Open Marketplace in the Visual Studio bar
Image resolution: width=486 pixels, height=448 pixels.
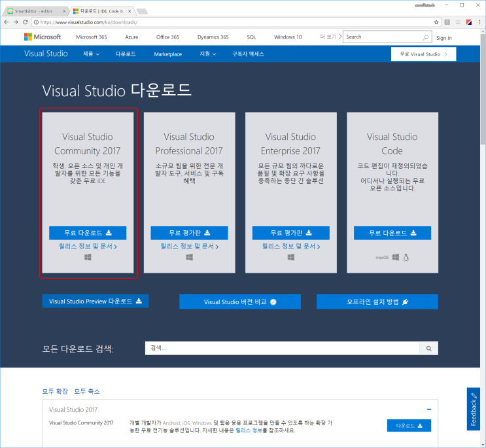click(167, 54)
